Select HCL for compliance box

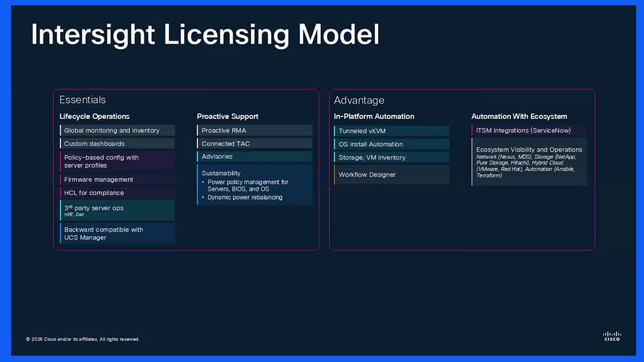[x=117, y=193]
